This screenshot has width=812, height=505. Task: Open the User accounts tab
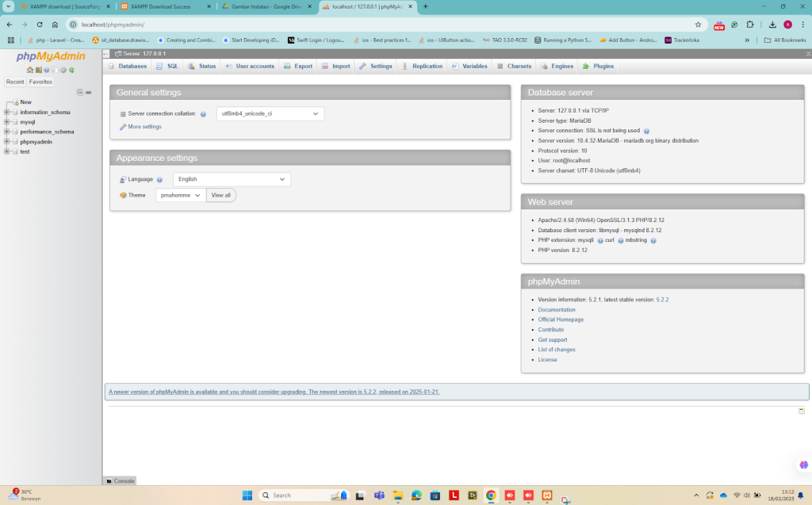(250, 67)
